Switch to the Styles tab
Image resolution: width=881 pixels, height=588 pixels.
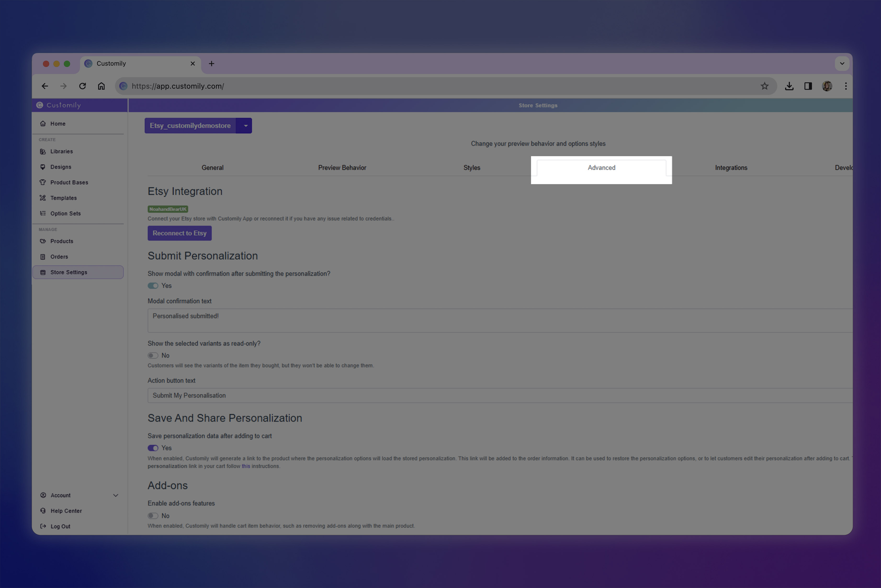tap(472, 168)
